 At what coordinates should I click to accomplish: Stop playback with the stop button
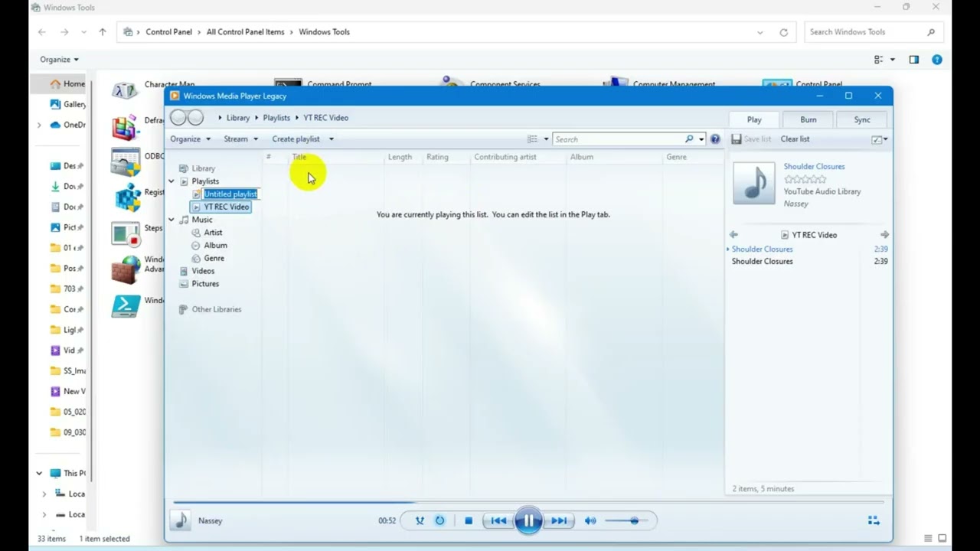469,520
